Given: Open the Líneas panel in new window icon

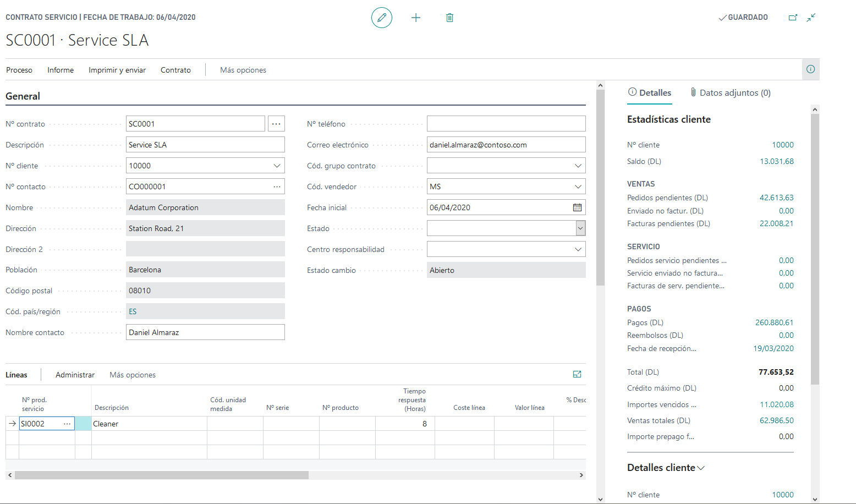Looking at the screenshot, I should tap(577, 374).
